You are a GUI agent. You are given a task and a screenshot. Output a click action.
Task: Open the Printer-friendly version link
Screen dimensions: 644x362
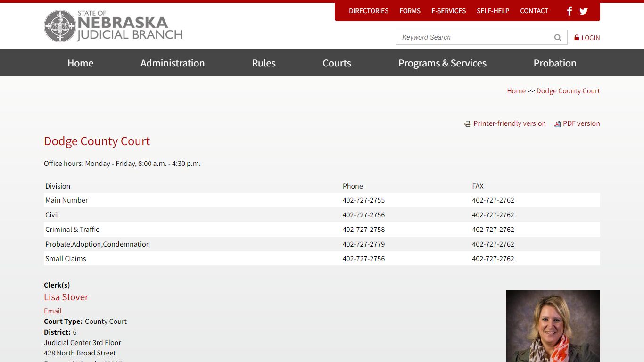click(x=510, y=123)
